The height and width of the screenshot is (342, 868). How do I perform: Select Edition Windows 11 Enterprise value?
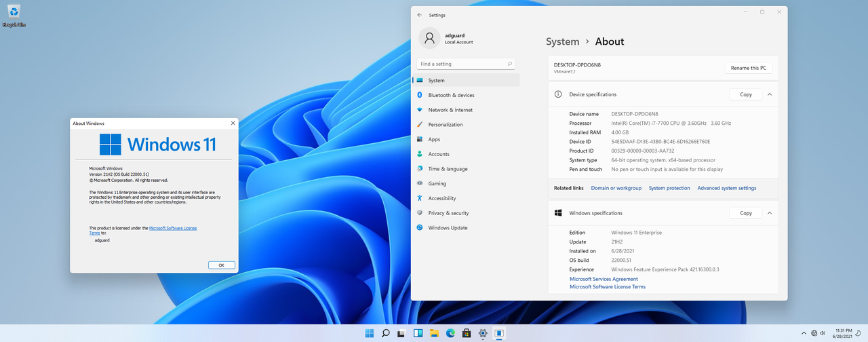click(x=636, y=233)
